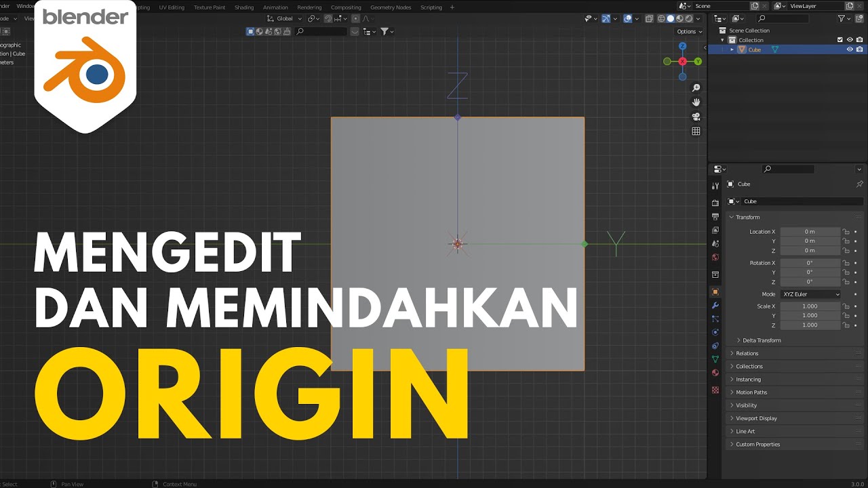Open the Scene properties tab

point(715,243)
